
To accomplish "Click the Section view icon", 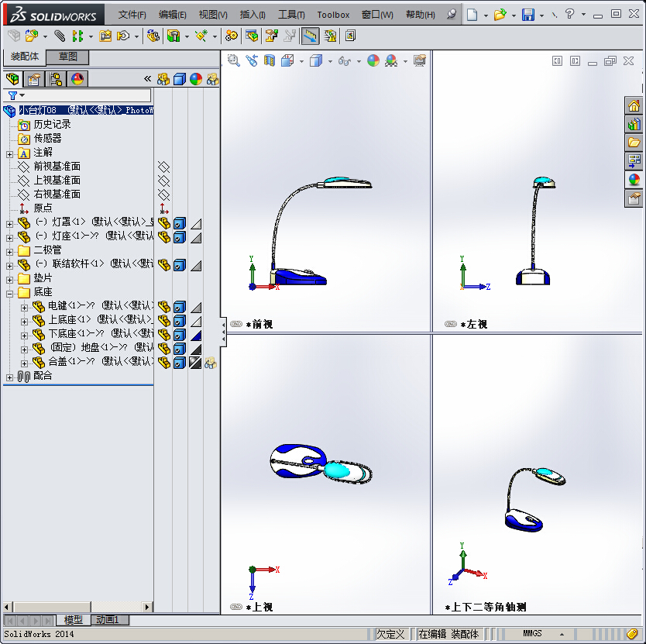I will (270, 60).
